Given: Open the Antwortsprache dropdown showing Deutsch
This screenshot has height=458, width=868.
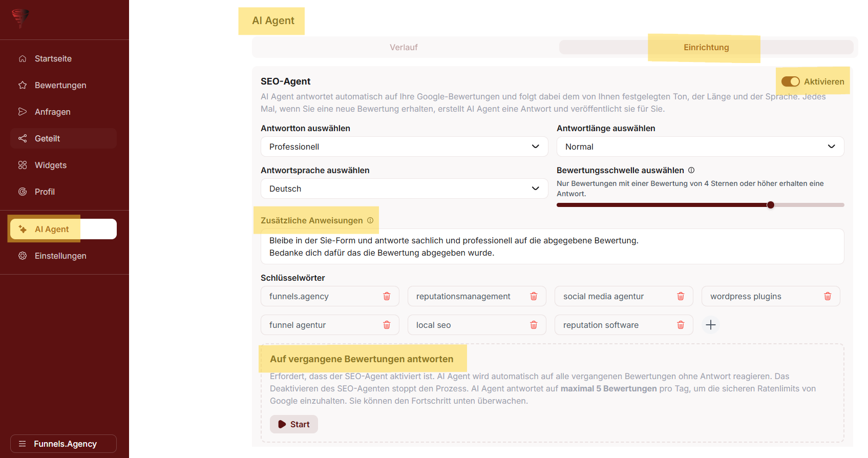Looking at the screenshot, I should coord(404,189).
